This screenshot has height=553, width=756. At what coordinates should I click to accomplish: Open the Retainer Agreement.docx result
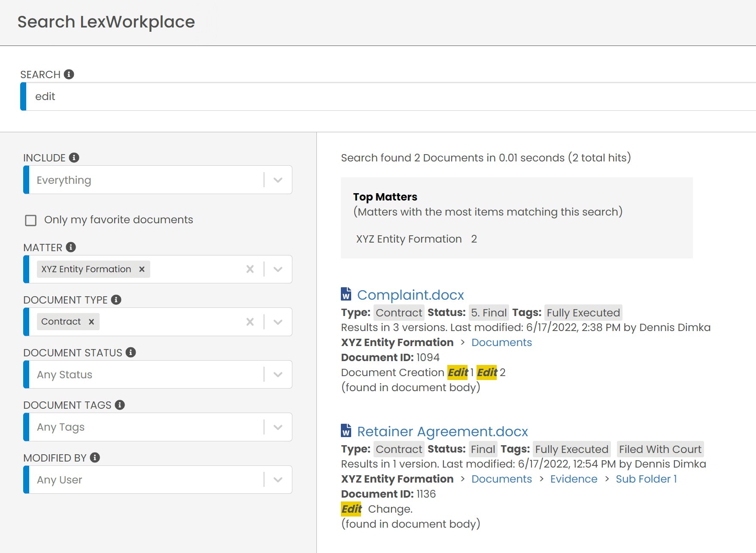pyautogui.click(x=442, y=431)
